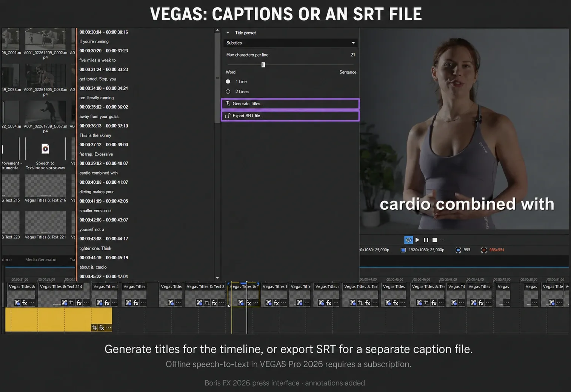Click the Sentence label of the slider
The height and width of the screenshot is (392, 571).
point(348,72)
